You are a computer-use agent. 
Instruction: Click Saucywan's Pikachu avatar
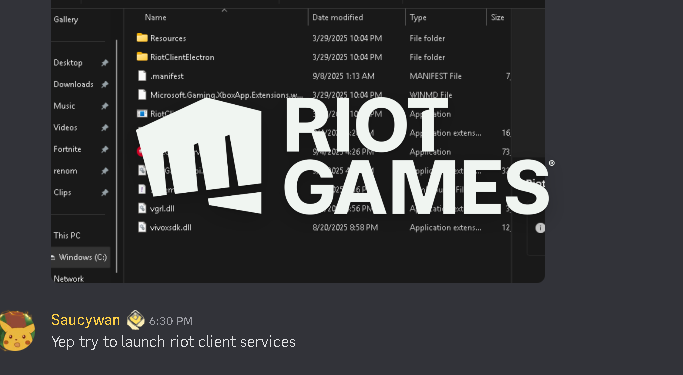point(17,331)
